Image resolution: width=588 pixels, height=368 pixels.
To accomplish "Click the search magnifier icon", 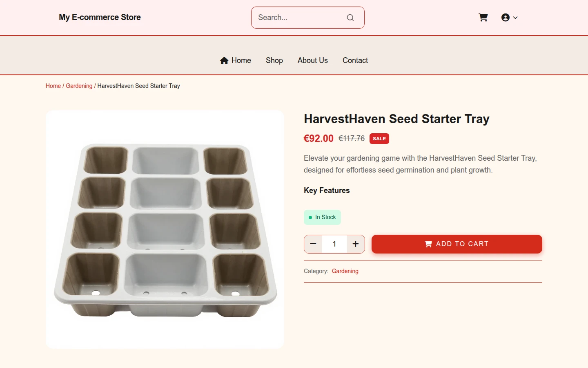I will 350,18.
